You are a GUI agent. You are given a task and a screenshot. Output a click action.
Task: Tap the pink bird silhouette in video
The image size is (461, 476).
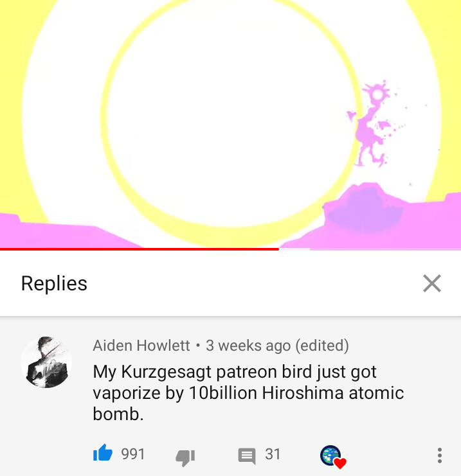point(372,124)
